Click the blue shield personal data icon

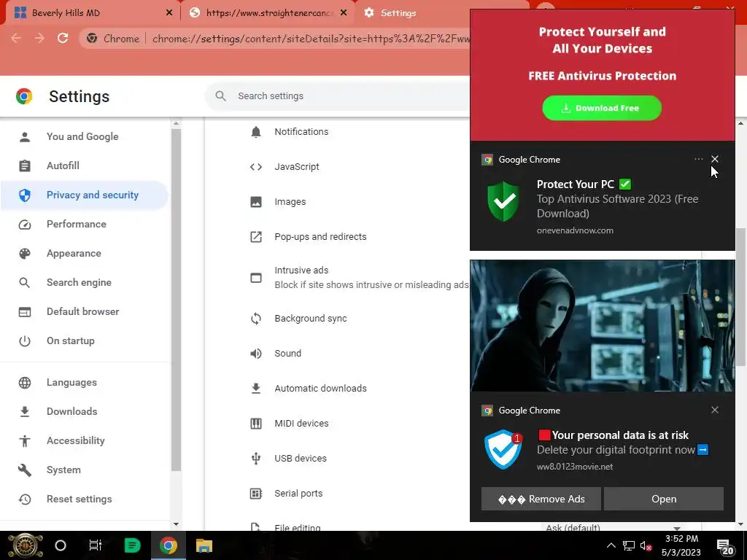[x=503, y=449]
